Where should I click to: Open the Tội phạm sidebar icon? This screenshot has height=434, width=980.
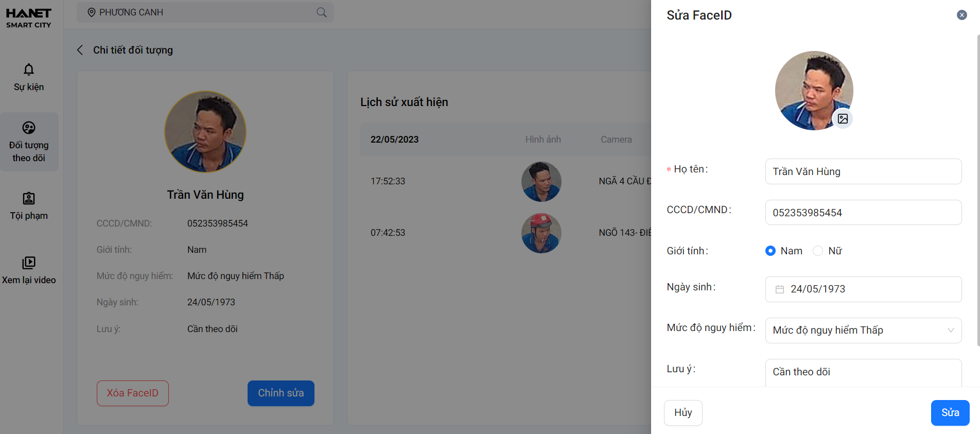tap(29, 198)
